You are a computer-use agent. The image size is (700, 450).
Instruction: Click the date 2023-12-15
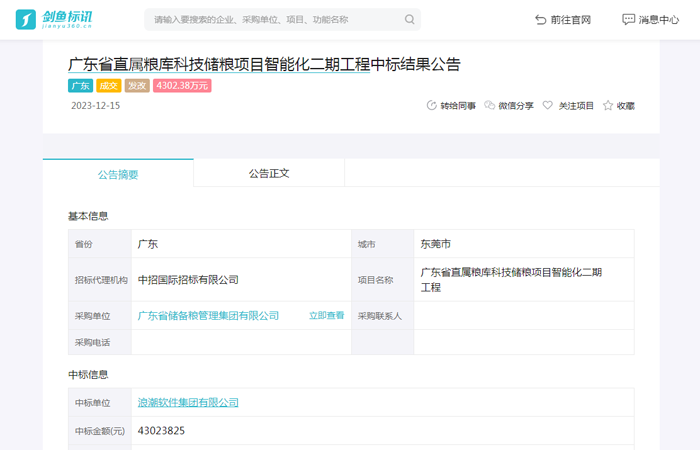(x=96, y=106)
